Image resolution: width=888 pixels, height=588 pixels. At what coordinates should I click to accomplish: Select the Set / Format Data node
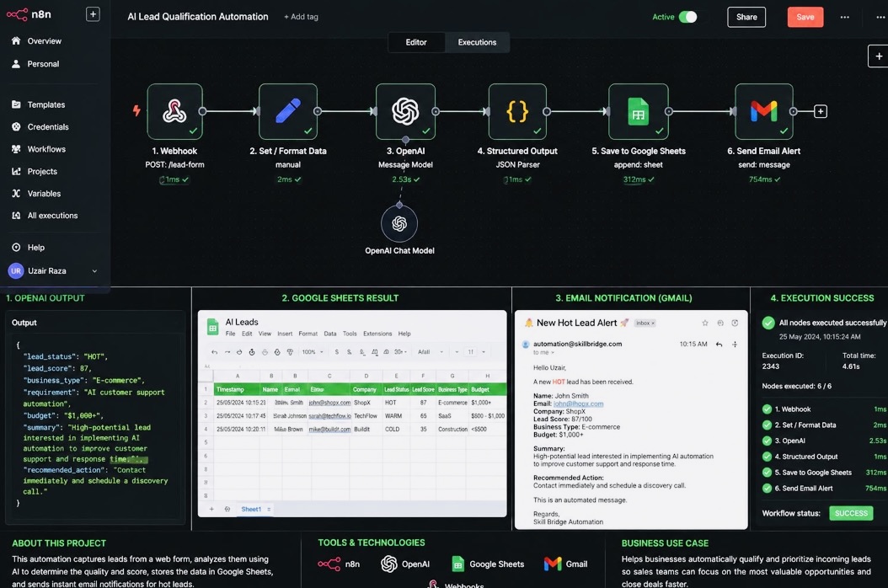pos(287,111)
